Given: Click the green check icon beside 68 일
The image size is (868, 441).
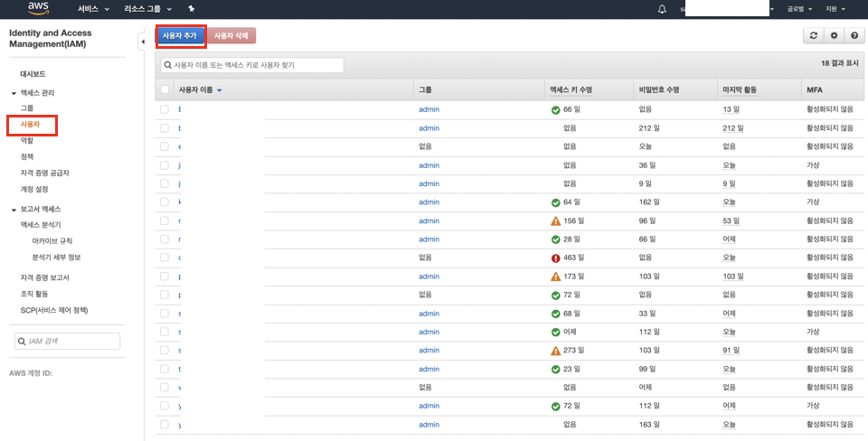Looking at the screenshot, I should tap(555, 314).
